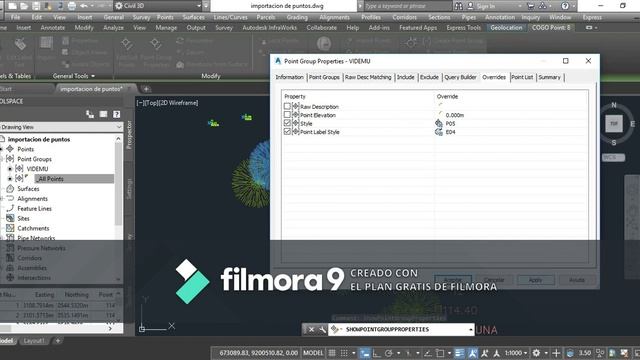Toggle lineweight display in status bar
Image resolution: width=640 pixels, height=360 pixels.
(459, 353)
